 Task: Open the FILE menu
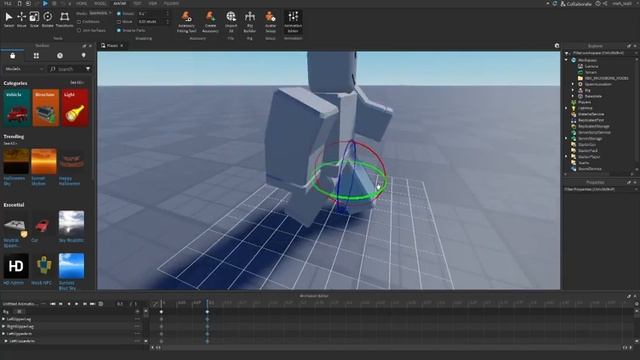[x=8, y=3]
